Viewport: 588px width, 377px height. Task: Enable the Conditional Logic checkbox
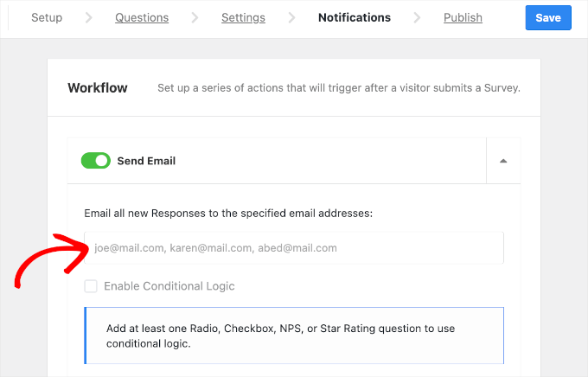click(x=91, y=286)
